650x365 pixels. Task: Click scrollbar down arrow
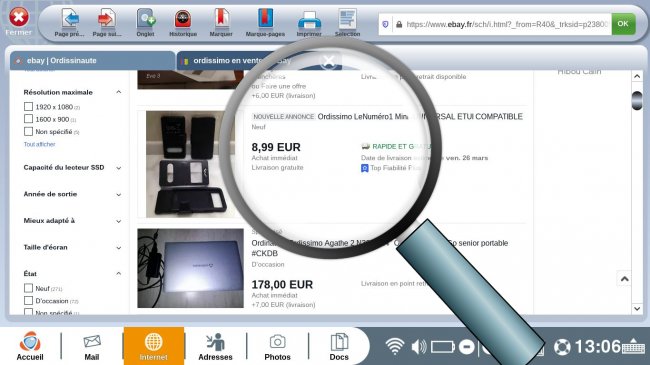[x=637, y=309]
